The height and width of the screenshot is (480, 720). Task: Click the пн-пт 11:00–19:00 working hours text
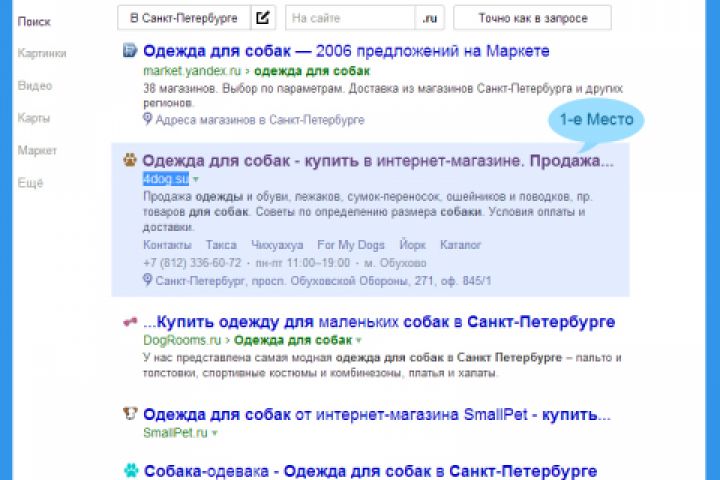[303, 263]
